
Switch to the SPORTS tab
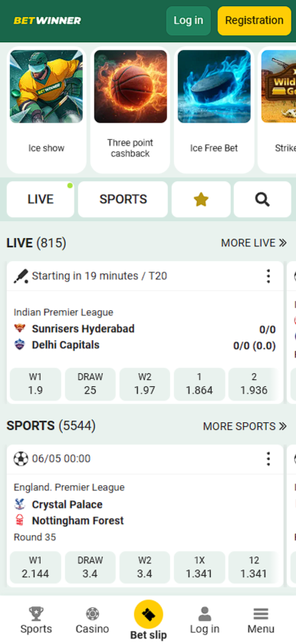[x=123, y=200]
